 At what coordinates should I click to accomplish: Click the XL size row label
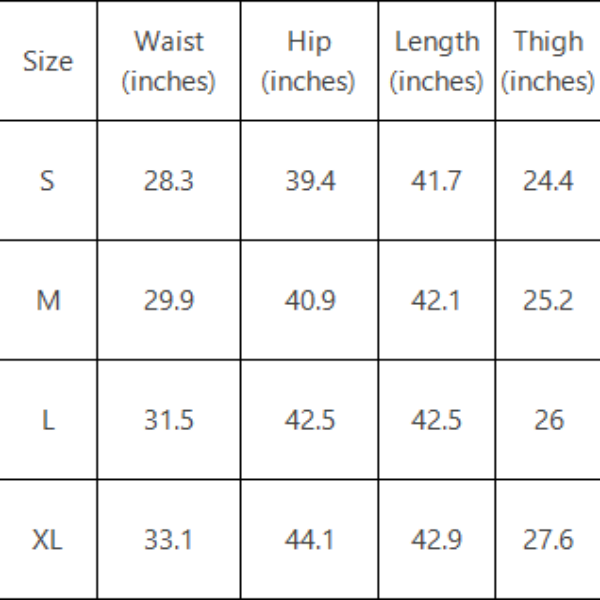click(48, 540)
